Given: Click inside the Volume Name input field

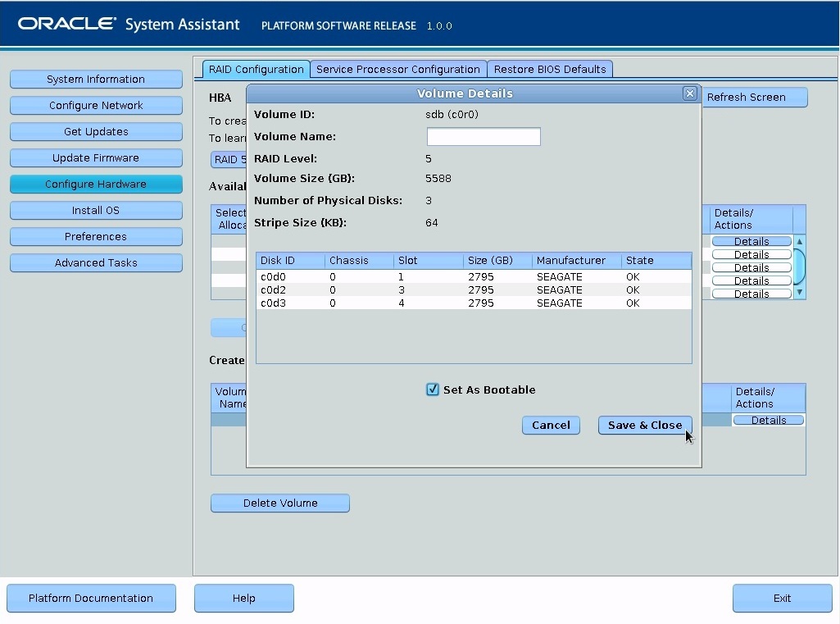Looking at the screenshot, I should (483, 136).
